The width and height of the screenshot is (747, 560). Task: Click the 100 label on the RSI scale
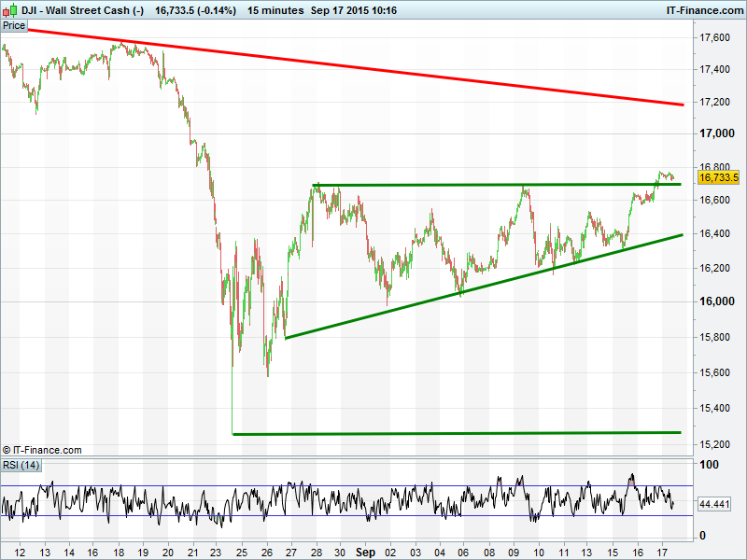pos(709,465)
